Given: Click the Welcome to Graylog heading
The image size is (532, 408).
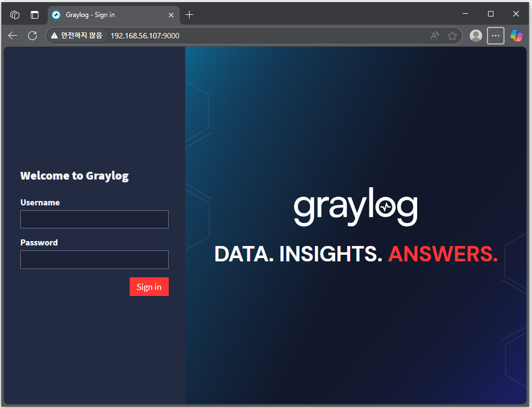Looking at the screenshot, I should [74, 176].
